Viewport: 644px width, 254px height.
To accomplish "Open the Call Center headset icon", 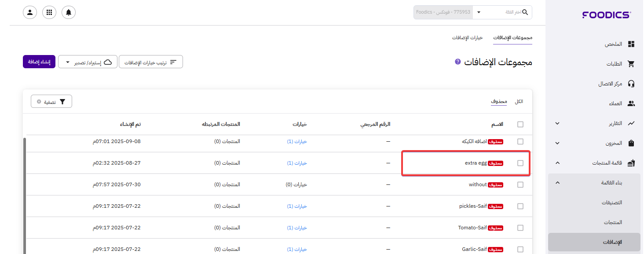I will pyautogui.click(x=631, y=84).
